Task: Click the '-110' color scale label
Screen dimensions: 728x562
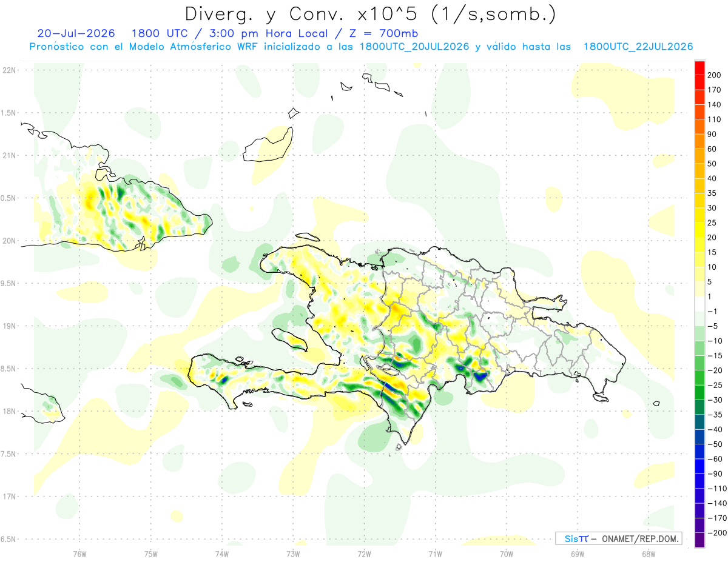Action: click(x=718, y=489)
